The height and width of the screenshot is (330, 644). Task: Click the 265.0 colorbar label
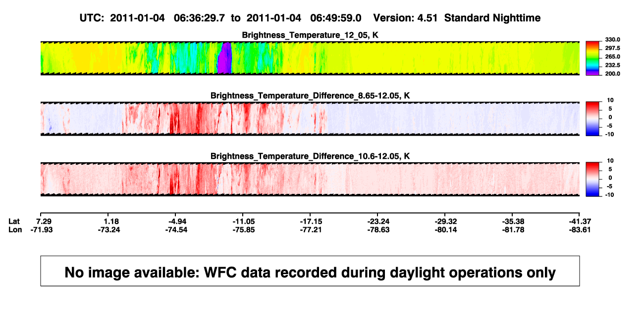[x=613, y=56]
